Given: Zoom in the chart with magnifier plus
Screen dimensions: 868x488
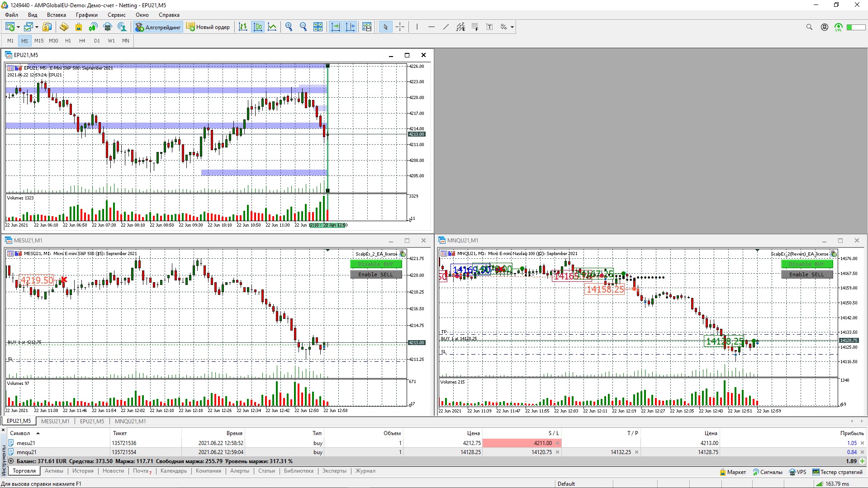Looking at the screenshot, I should (x=289, y=27).
